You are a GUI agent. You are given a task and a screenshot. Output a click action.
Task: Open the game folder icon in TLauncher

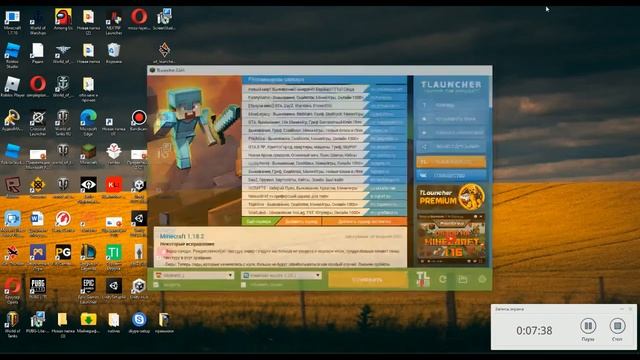tap(462, 280)
